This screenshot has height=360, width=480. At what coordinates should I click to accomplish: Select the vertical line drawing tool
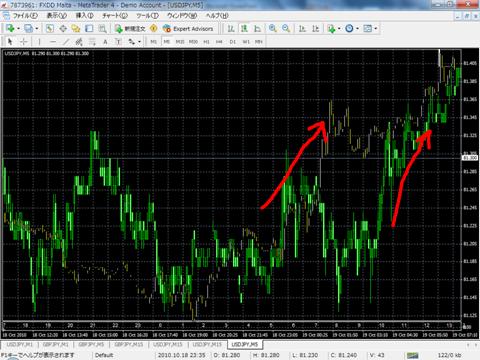(39, 42)
